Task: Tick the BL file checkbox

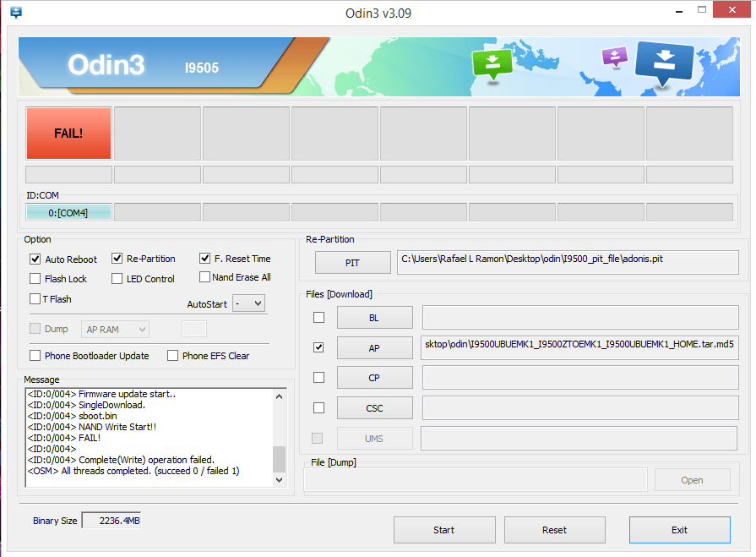Action: pos(318,317)
